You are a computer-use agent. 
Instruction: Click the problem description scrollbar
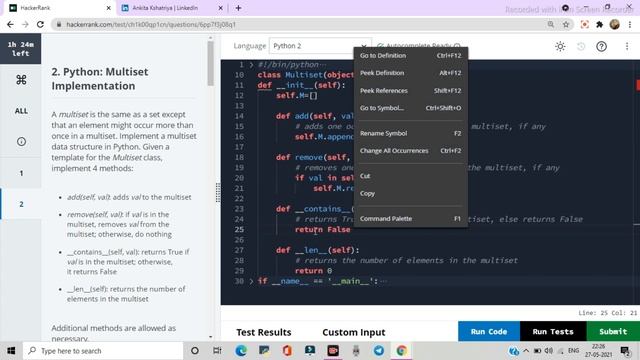[x=211, y=64]
